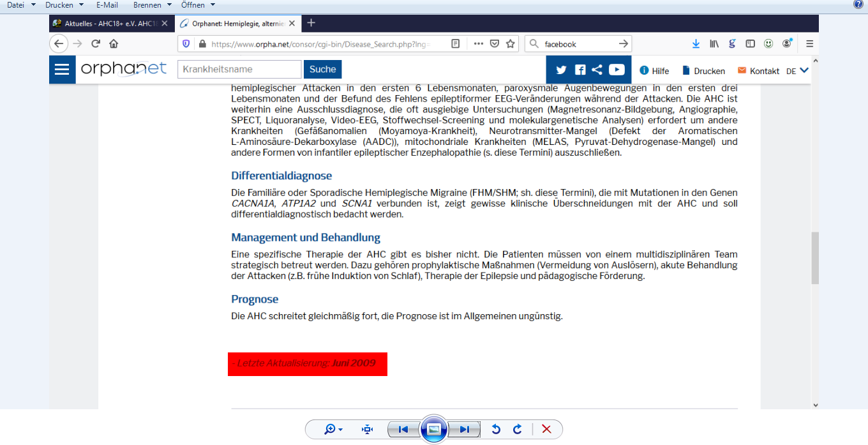Click the red Letzte Aktualisierung: Juni 2009 box

308,364
